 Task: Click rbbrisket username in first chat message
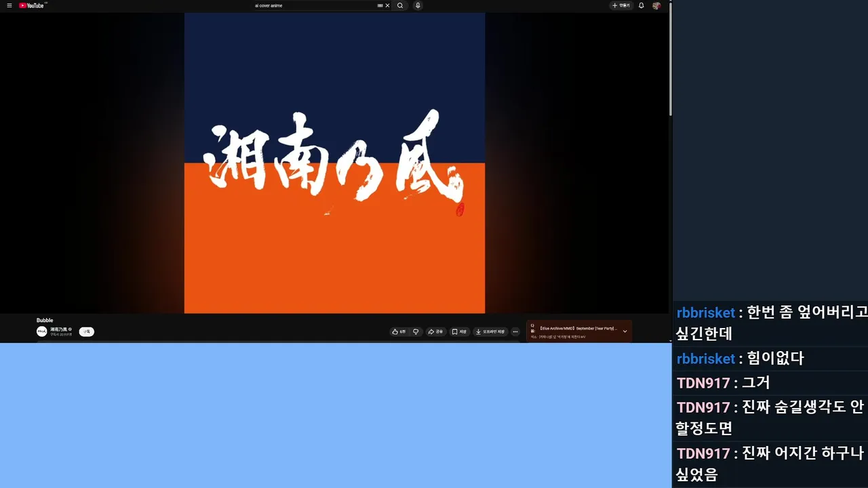point(705,312)
